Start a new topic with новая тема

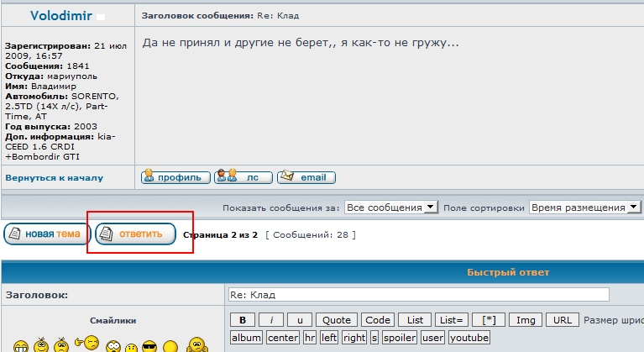pyautogui.click(x=47, y=234)
